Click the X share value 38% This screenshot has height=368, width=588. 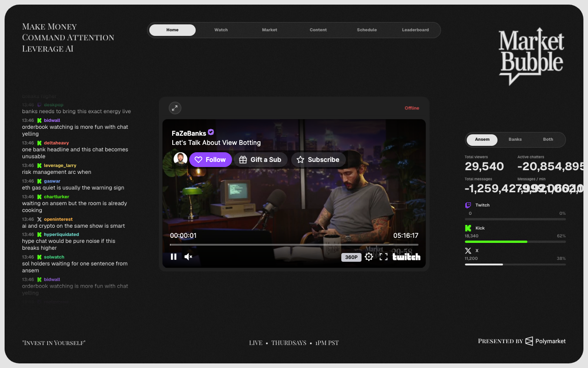pyautogui.click(x=561, y=259)
